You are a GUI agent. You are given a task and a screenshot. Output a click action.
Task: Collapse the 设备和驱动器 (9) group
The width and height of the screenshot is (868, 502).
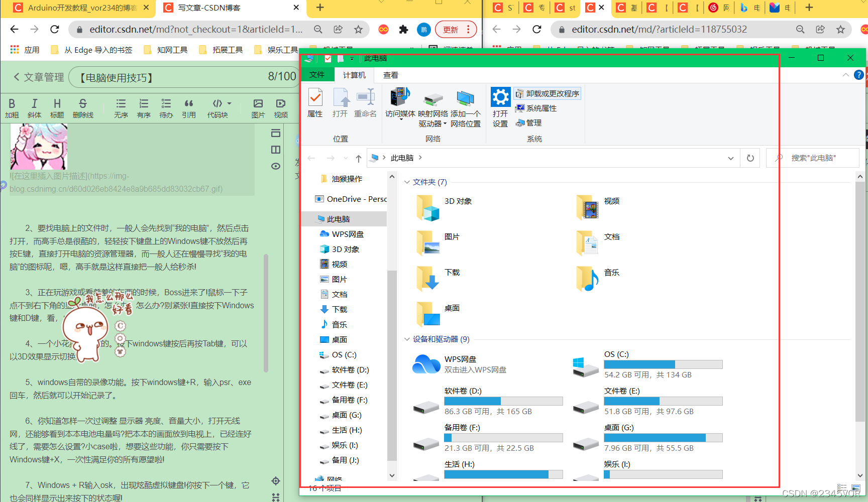tap(407, 339)
